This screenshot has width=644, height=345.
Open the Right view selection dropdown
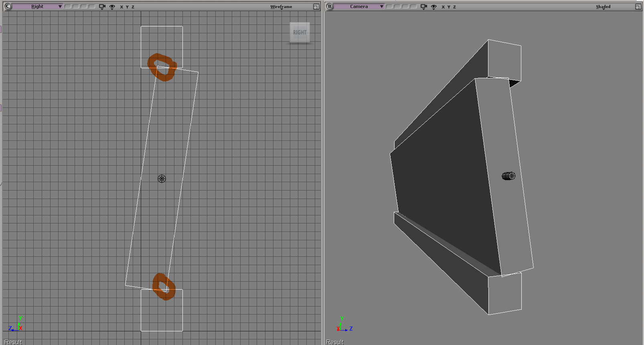click(38, 6)
